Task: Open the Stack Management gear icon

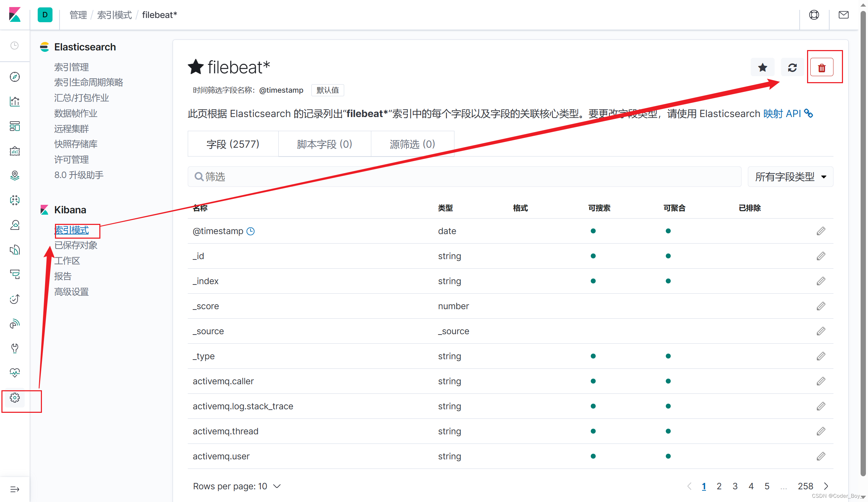Action: (15, 397)
